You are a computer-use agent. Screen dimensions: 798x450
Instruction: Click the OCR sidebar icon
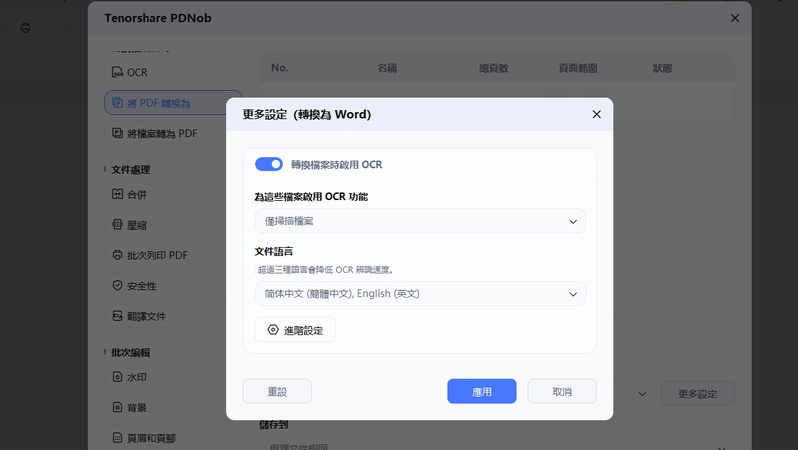[x=117, y=72]
